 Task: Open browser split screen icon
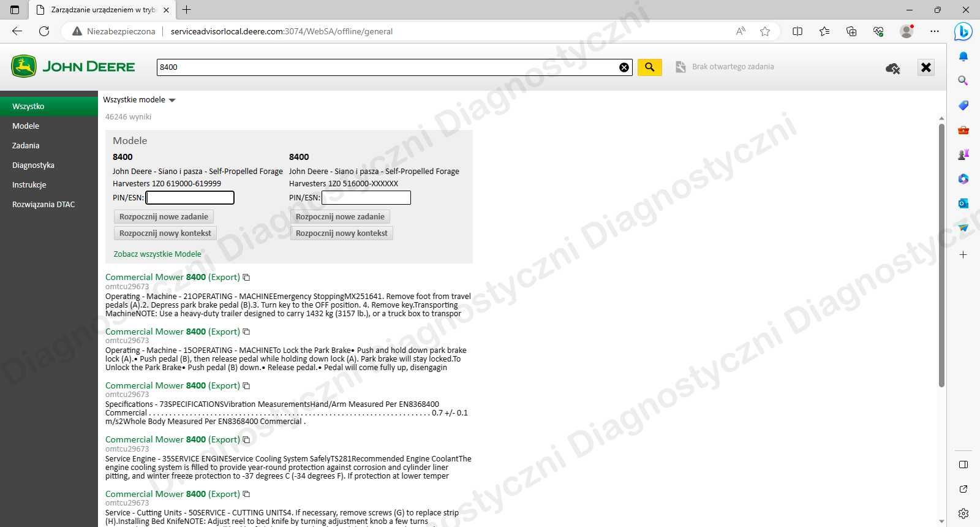797,31
